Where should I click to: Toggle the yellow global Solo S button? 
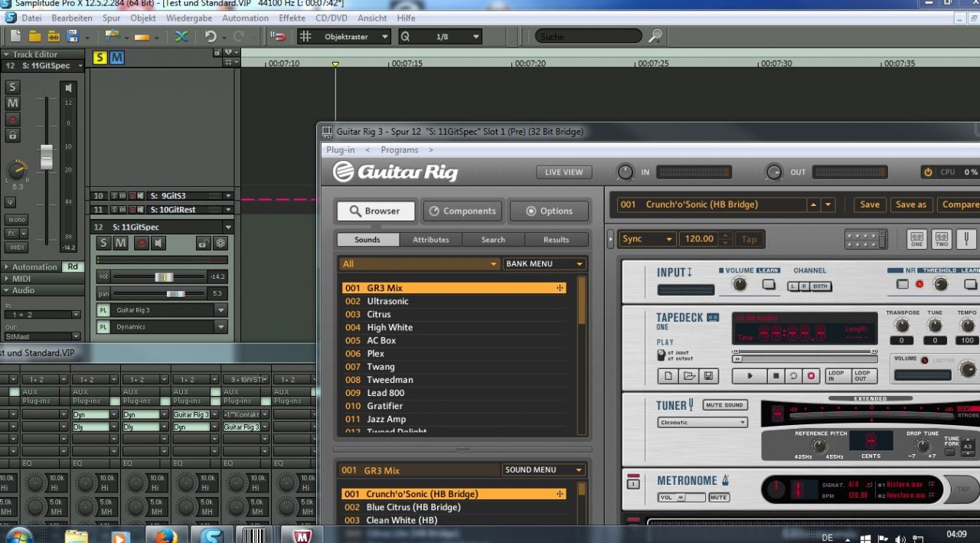[100, 57]
